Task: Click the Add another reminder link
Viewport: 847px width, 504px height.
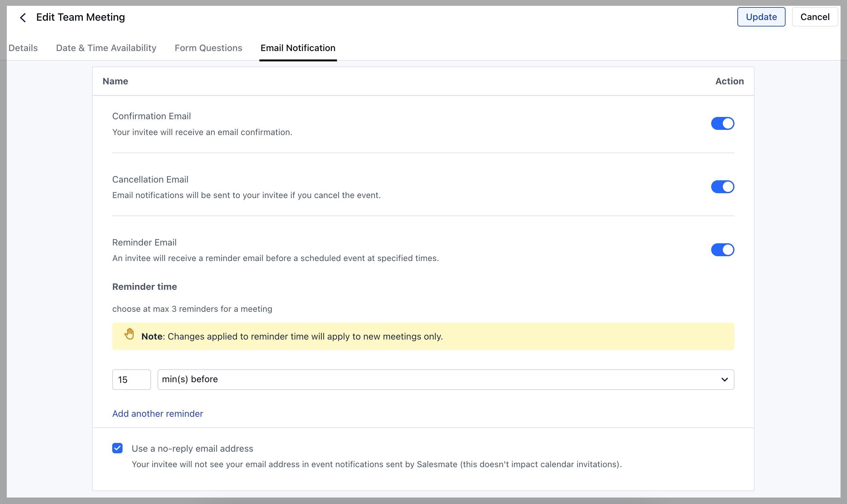Action: coord(158,413)
